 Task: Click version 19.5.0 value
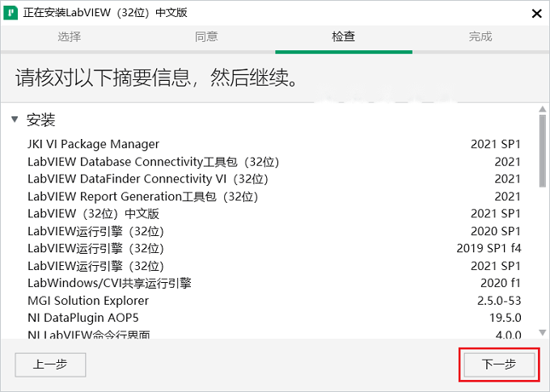(x=505, y=318)
